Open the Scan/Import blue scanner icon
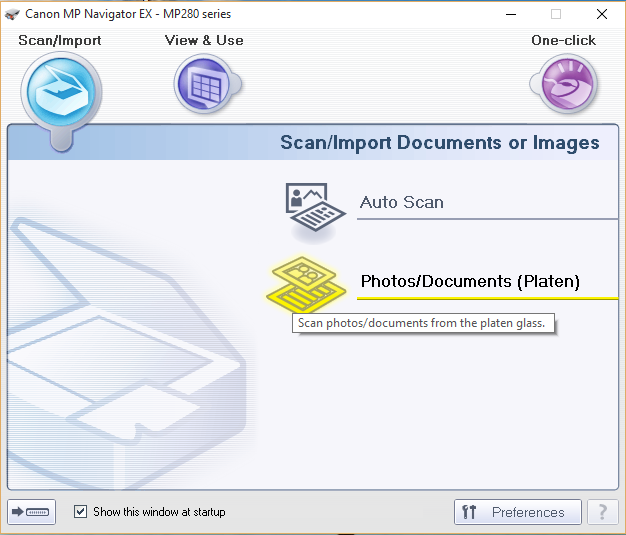Screen dimensions: 626x535 coord(61,91)
